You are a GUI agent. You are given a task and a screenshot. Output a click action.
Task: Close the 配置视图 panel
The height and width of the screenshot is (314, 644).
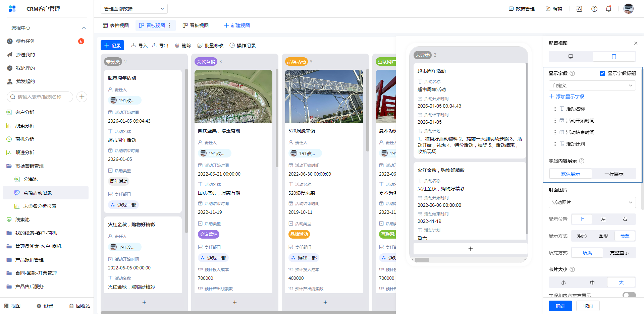coord(636,43)
